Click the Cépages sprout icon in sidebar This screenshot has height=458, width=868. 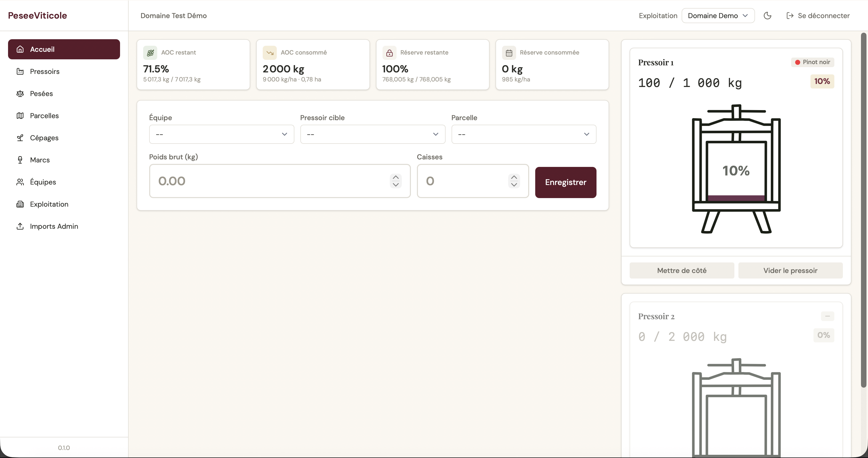pos(20,138)
